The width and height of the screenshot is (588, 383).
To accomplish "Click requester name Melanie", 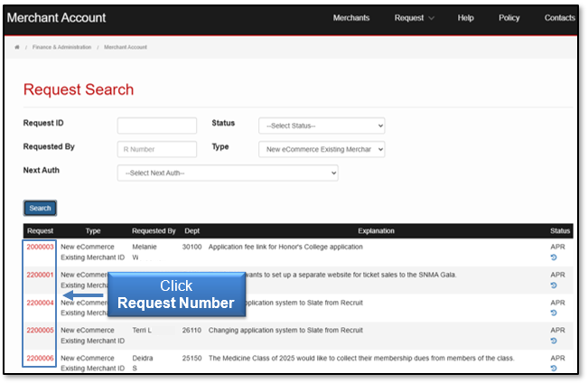I will pyautogui.click(x=145, y=247).
